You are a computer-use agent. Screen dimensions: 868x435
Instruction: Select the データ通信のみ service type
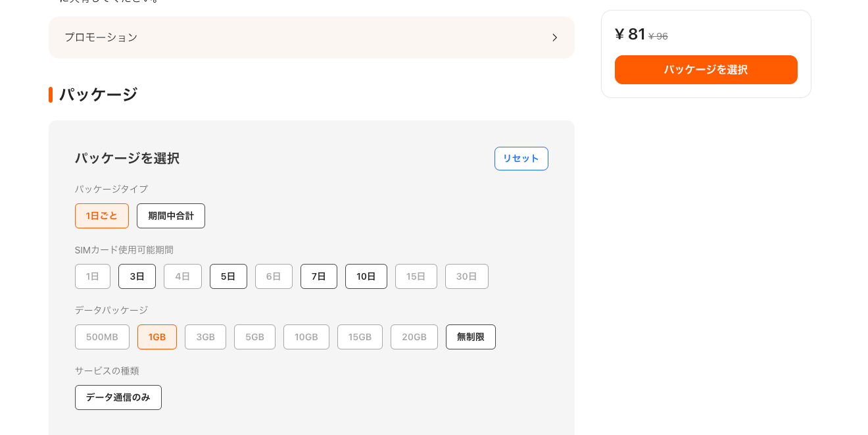point(118,397)
